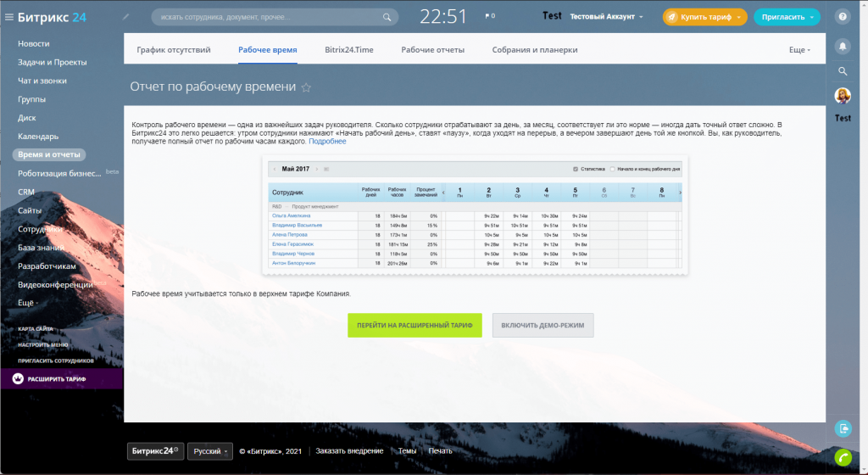The height and width of the screenshot is (475, 868).
Task: Click the Подробнее link
Action: point(327,141)
